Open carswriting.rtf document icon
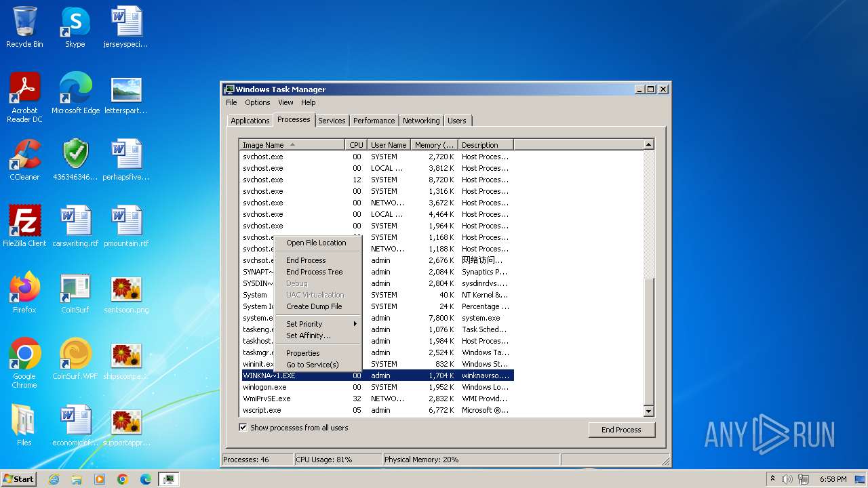868x488 pixels. point(75,226)
